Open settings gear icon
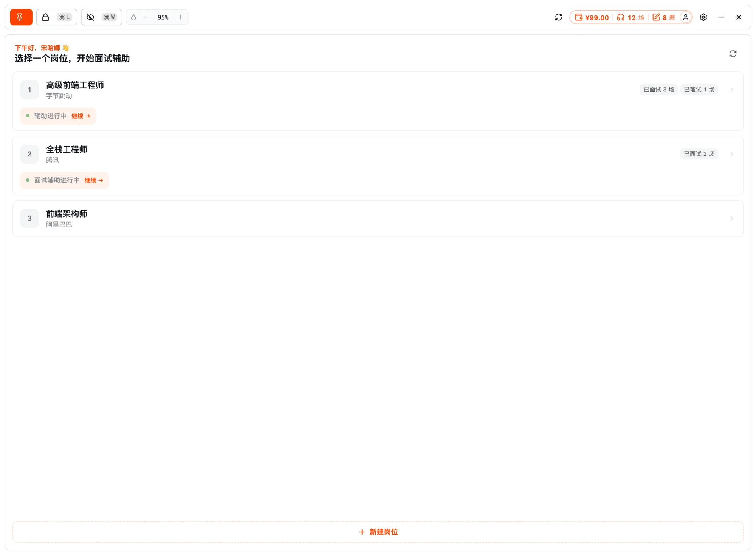 (703, 17)
